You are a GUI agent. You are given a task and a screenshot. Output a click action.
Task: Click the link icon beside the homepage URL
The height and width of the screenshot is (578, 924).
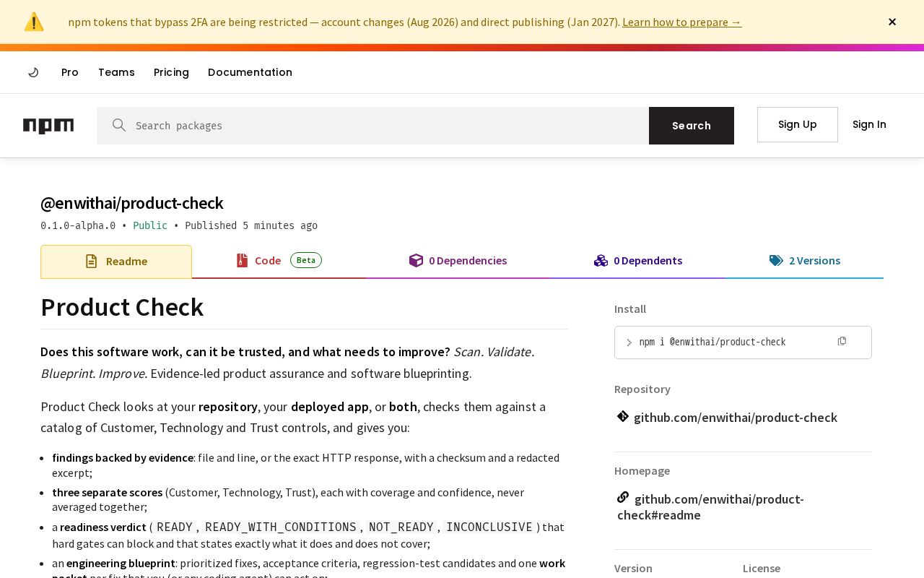623,497
